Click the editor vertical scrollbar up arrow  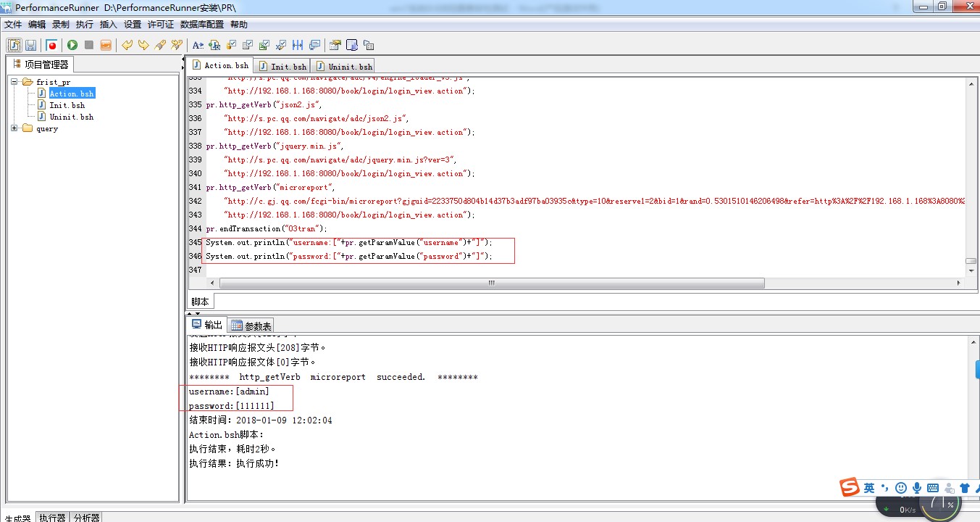tap(971, 84)
